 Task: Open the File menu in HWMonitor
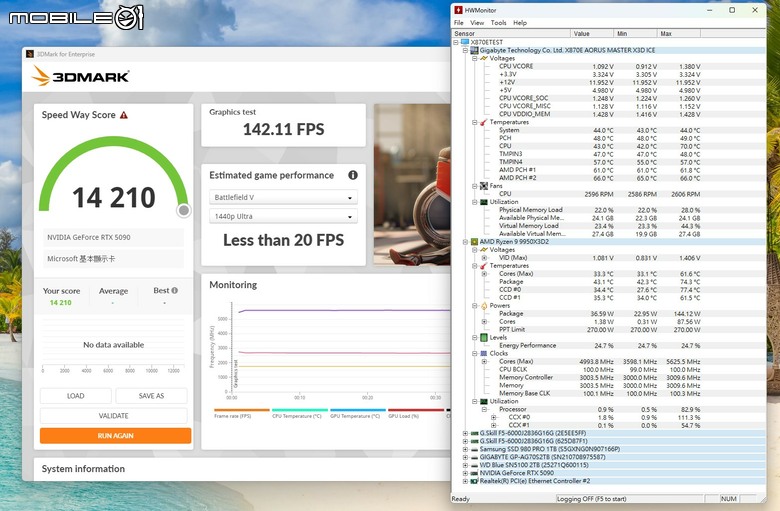point(459,23)
